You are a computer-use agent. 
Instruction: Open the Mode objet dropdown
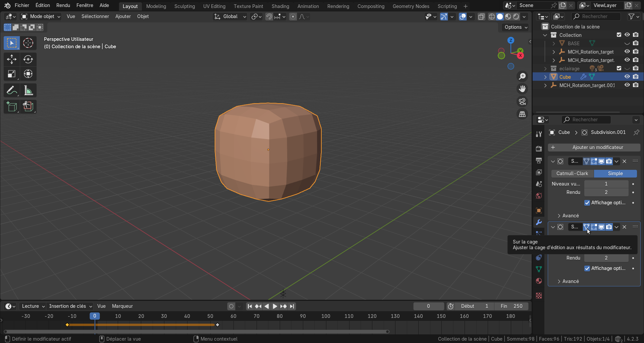click(41, 16)
